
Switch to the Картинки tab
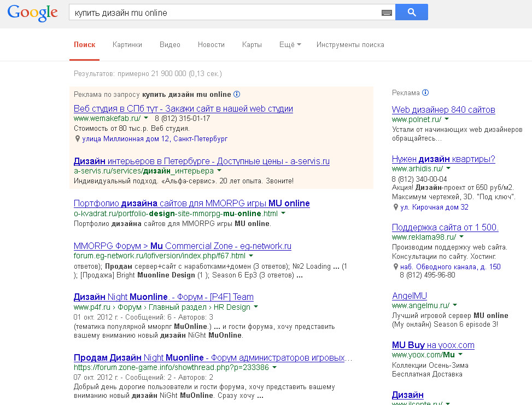coord(127,44)
